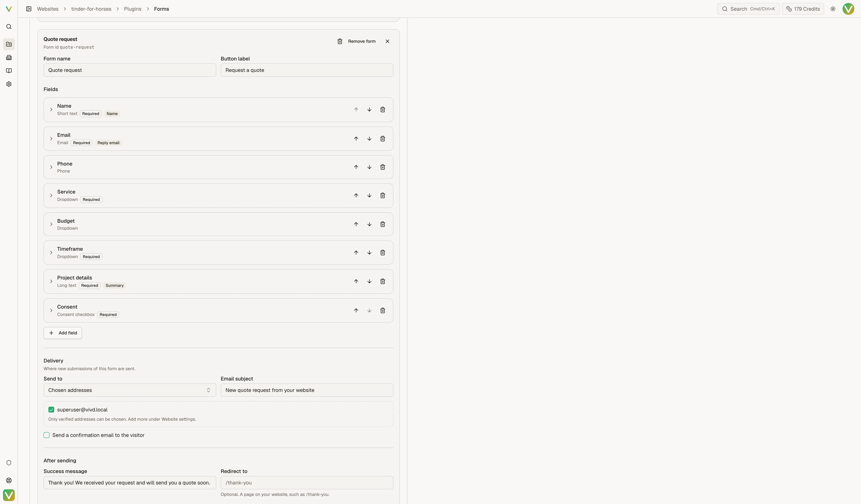
Task: Uncheck the superuser@vivd.local address
Action: point(51,409)
